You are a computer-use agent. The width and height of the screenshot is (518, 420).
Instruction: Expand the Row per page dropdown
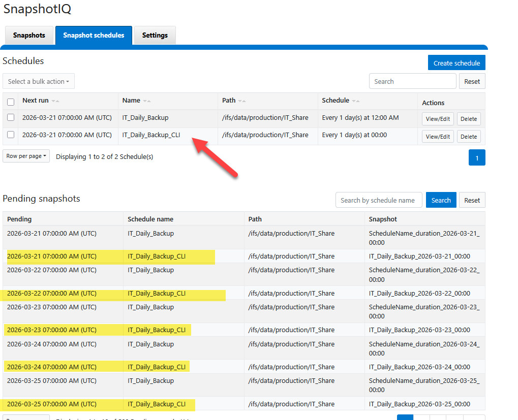(26, 156)
